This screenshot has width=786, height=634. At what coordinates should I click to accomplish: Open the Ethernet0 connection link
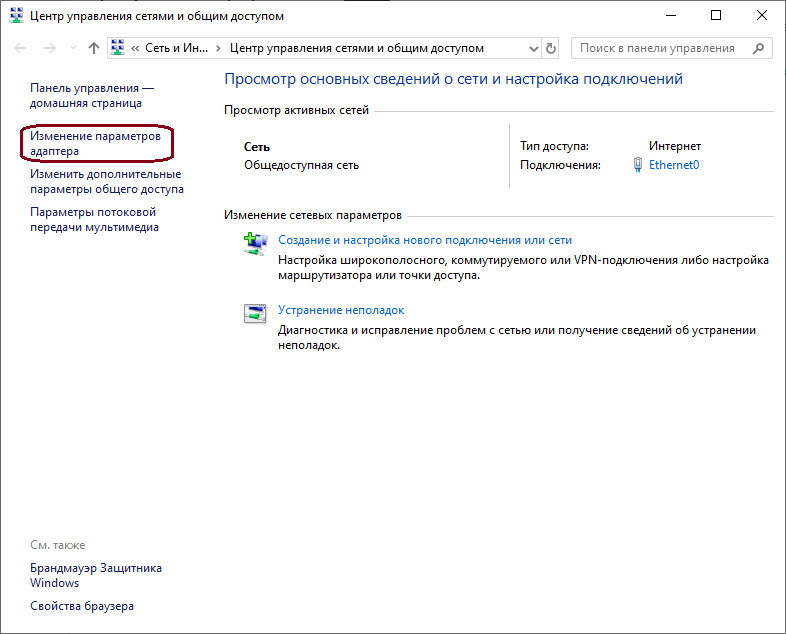[674, 165]
